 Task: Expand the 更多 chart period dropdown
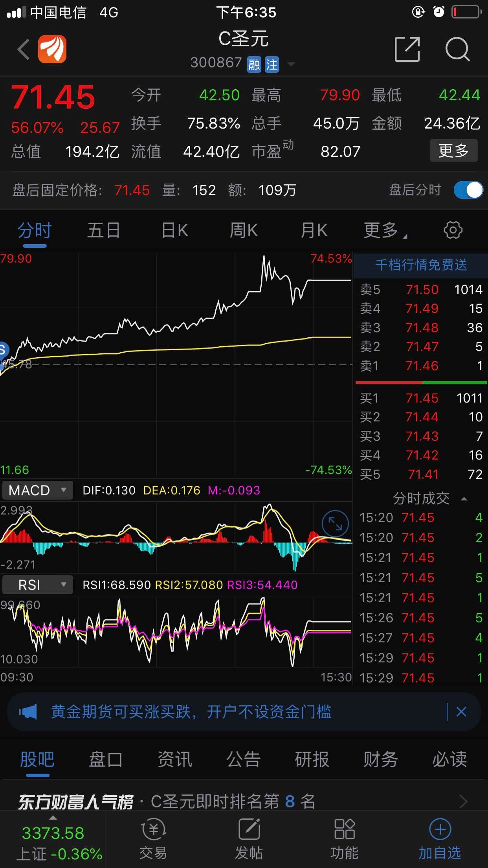(x=385, y=230)
